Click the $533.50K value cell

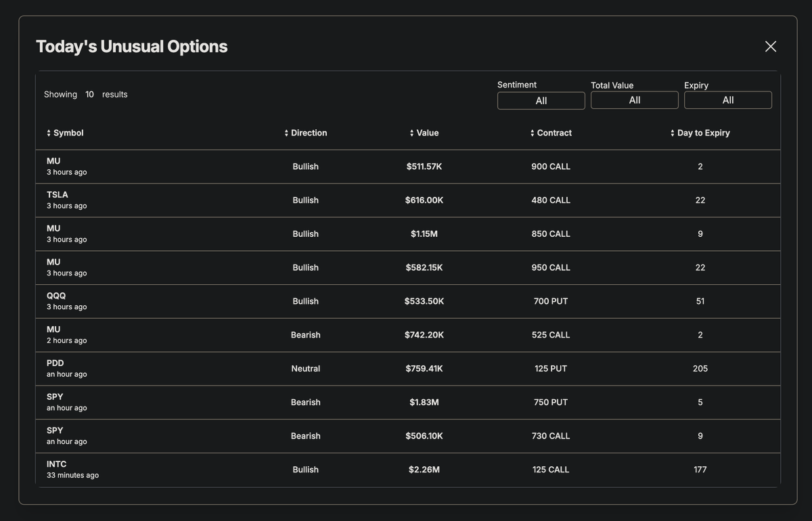(424, 301)
